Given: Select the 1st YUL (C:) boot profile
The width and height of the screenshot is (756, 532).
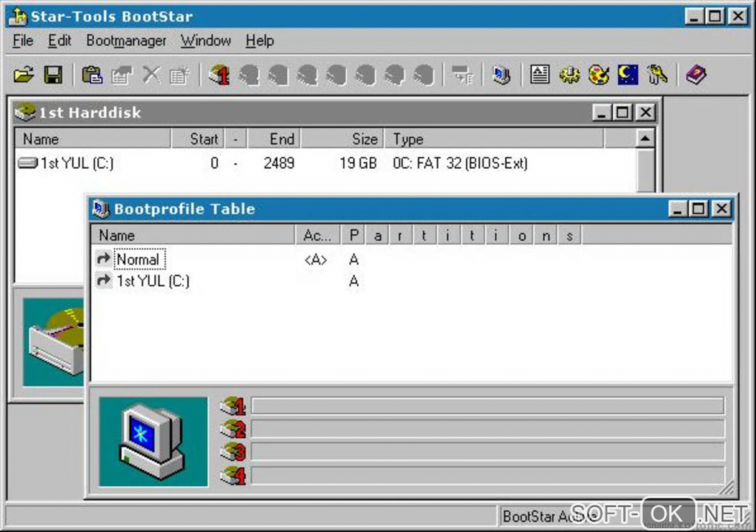Looking at the screenshot, I should 153,281.
